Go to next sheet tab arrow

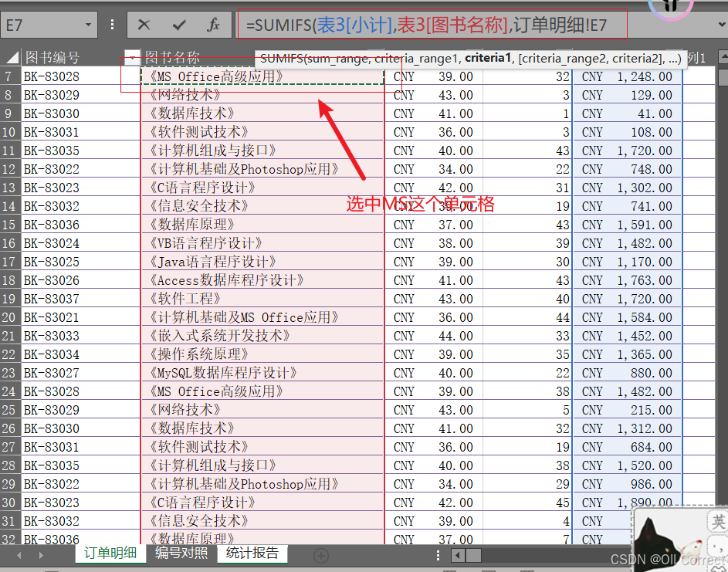pyautogui.click(x=41, y=555)
